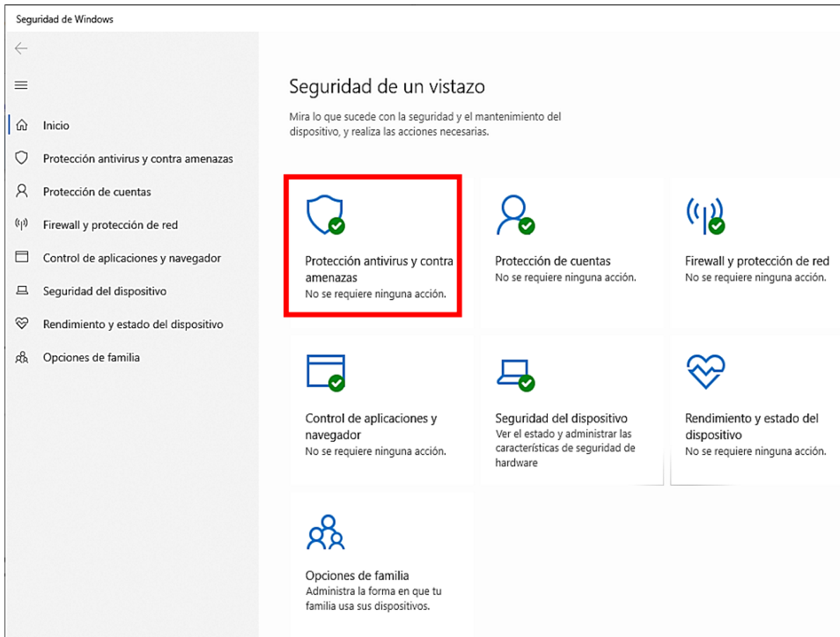Click the large firewall antenna tile icon

tap(706, 216)
